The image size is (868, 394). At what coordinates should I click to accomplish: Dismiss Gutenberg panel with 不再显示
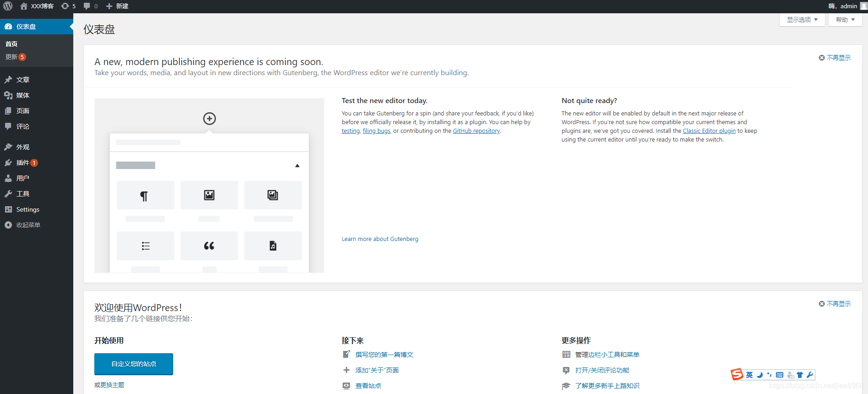point(835,58)
